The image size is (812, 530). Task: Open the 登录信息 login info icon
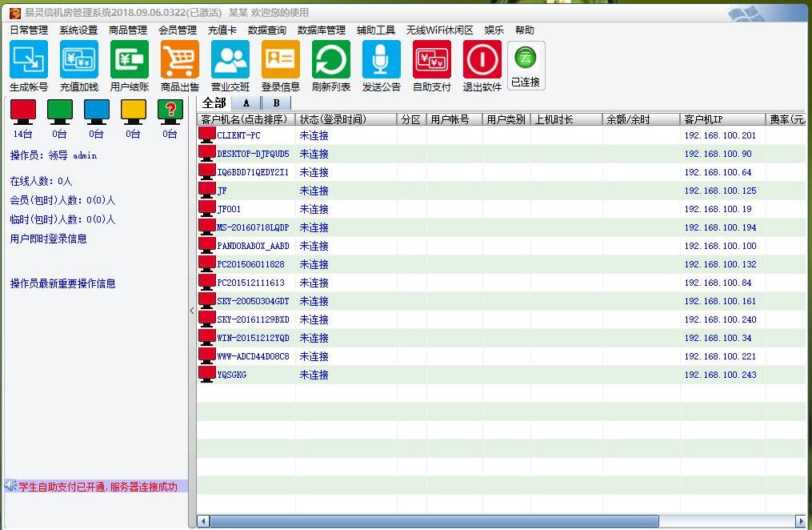pyautogui.click(x=280, y=59)
